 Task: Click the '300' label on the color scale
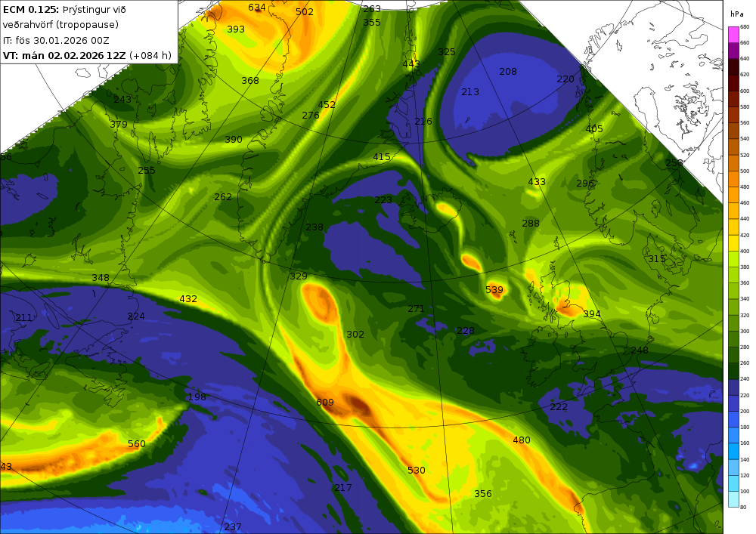[745, 332]
